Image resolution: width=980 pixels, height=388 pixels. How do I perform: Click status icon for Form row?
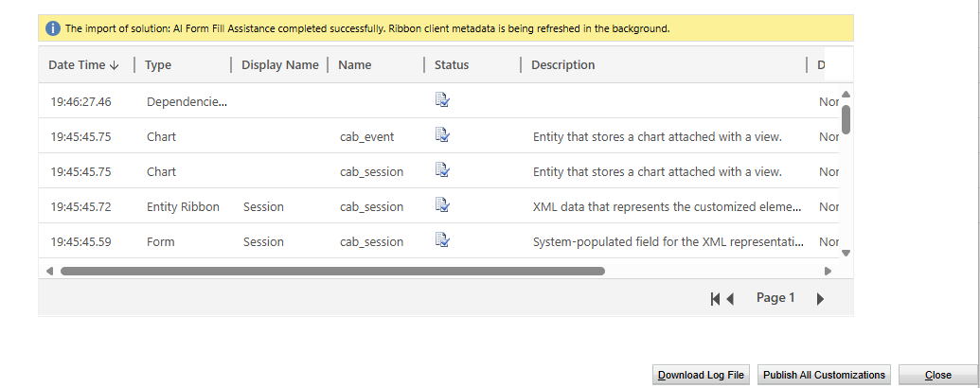[442, 240]
